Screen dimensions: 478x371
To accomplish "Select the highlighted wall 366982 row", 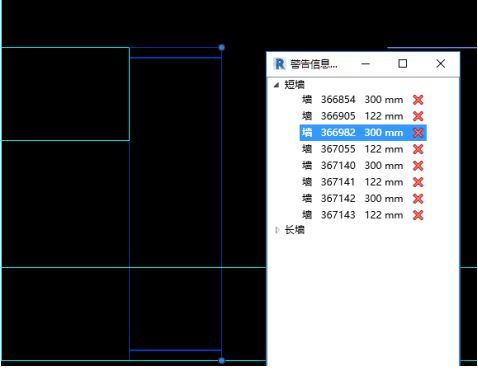I will pos(363,133).
